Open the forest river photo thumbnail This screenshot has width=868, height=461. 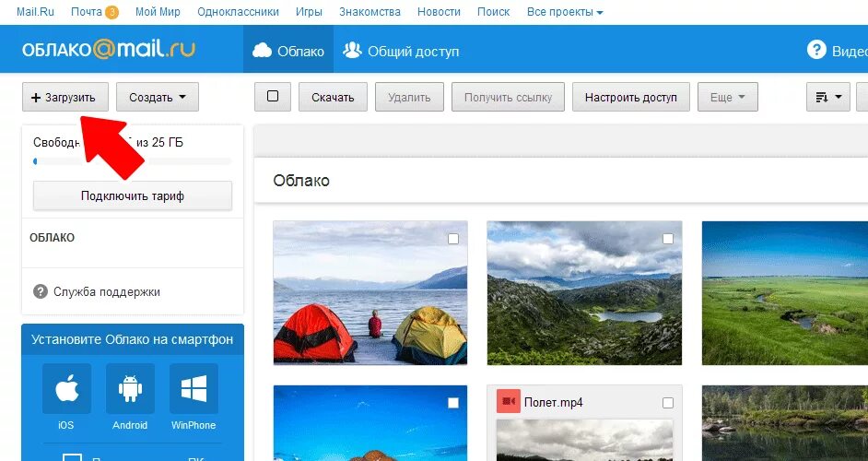click(785, 423)
